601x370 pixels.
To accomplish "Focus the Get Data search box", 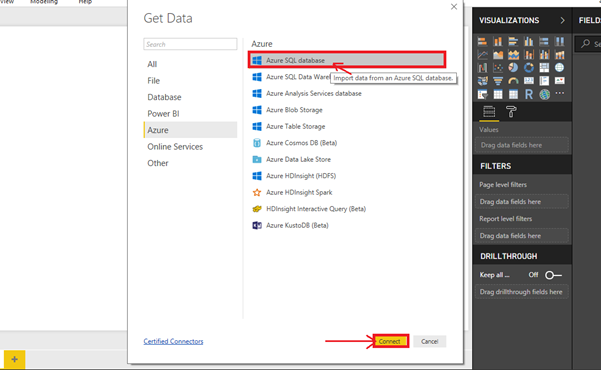I will coord(190,44).
